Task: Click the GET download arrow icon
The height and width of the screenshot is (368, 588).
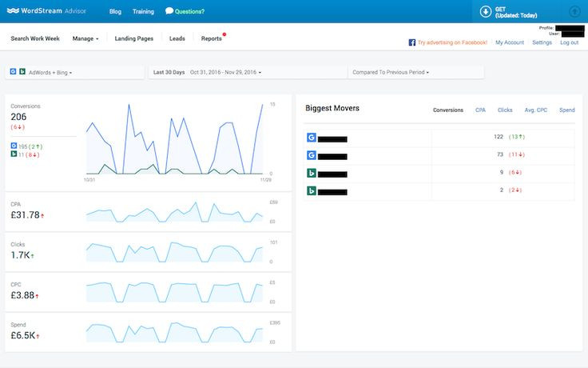Action: (486, 12)
